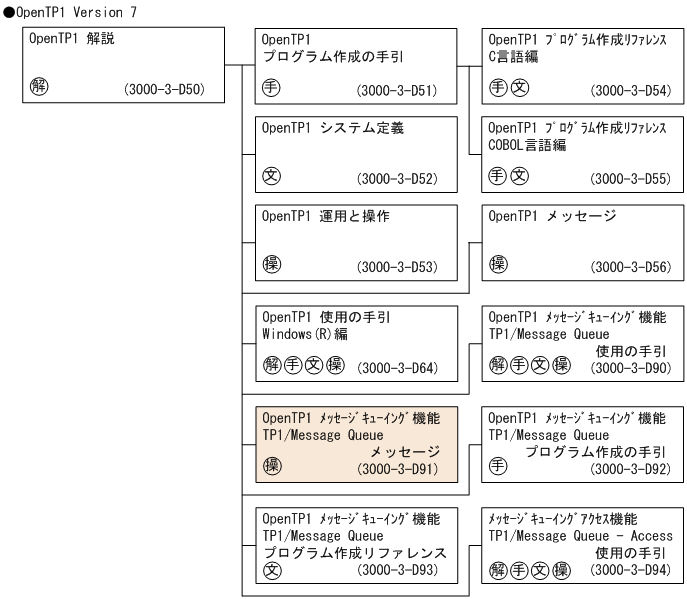Select the "OpenTP1 解説" title
Image resolution: width=687 pixels, height=599 pixels.
click(72, 39)
